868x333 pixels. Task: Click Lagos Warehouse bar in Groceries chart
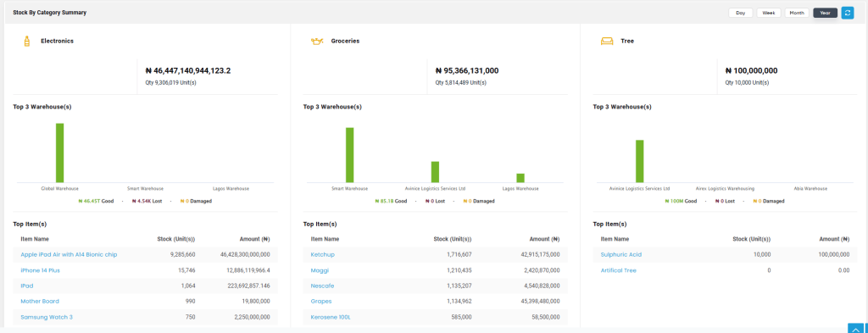pos(520,178)
